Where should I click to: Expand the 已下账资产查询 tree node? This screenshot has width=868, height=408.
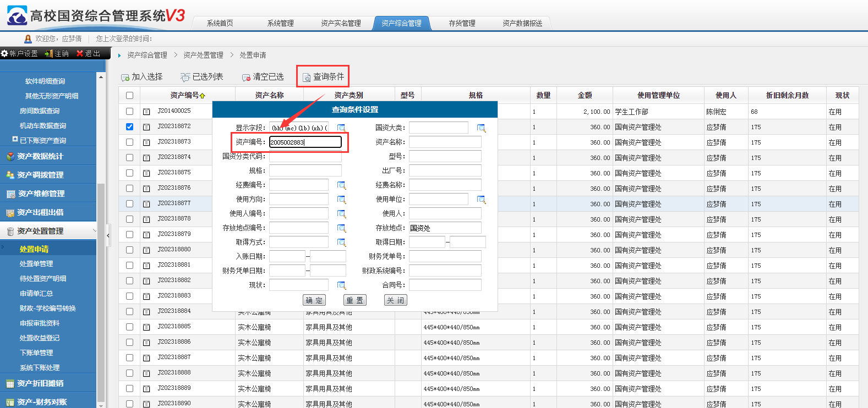click(x=15, y=140)
